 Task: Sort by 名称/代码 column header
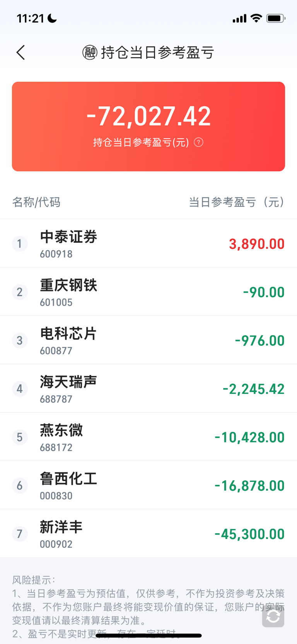(x=36, y=202)
